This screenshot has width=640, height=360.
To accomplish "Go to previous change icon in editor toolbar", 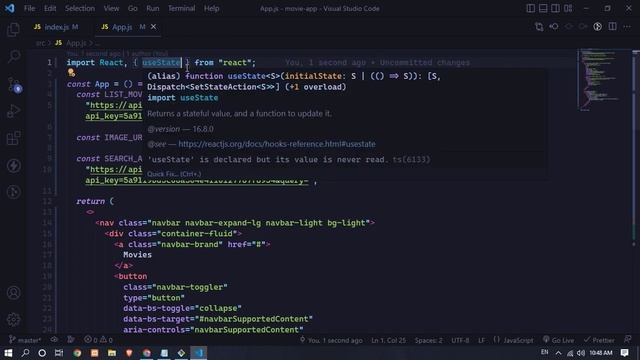I will point(554,27).
